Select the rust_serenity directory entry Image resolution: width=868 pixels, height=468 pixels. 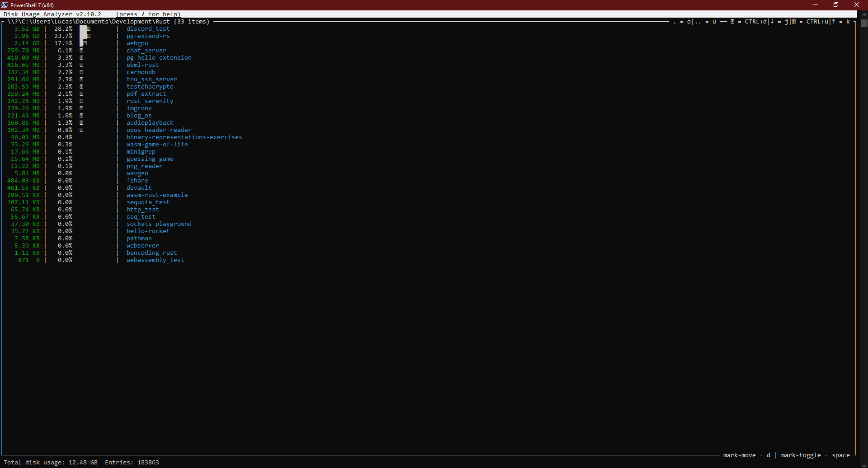coord(150,101)
